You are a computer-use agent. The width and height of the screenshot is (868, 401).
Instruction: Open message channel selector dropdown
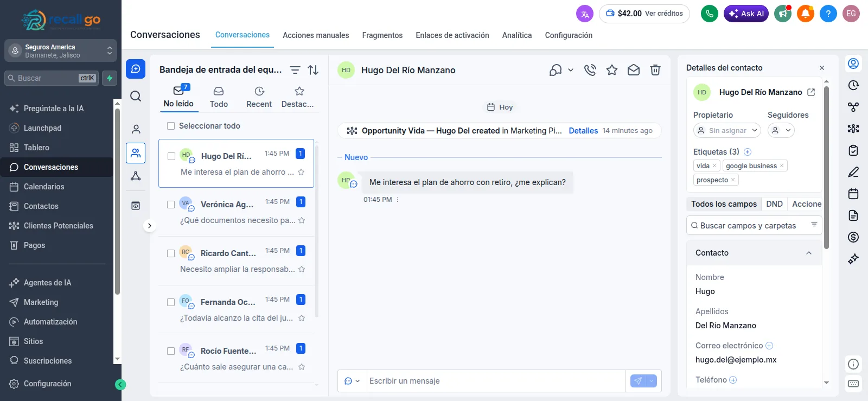tap(352, 381)
